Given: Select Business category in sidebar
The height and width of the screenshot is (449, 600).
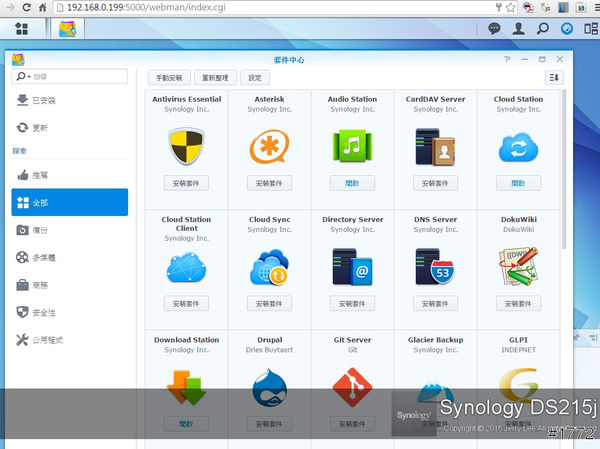Looking at the screenshot, I should pyautogui.click(x=70, y=285).
